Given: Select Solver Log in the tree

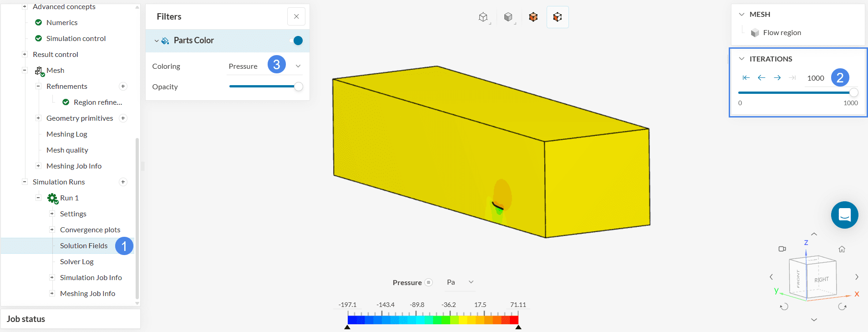Looking at the screenshot, I should (x=76, y=262).
